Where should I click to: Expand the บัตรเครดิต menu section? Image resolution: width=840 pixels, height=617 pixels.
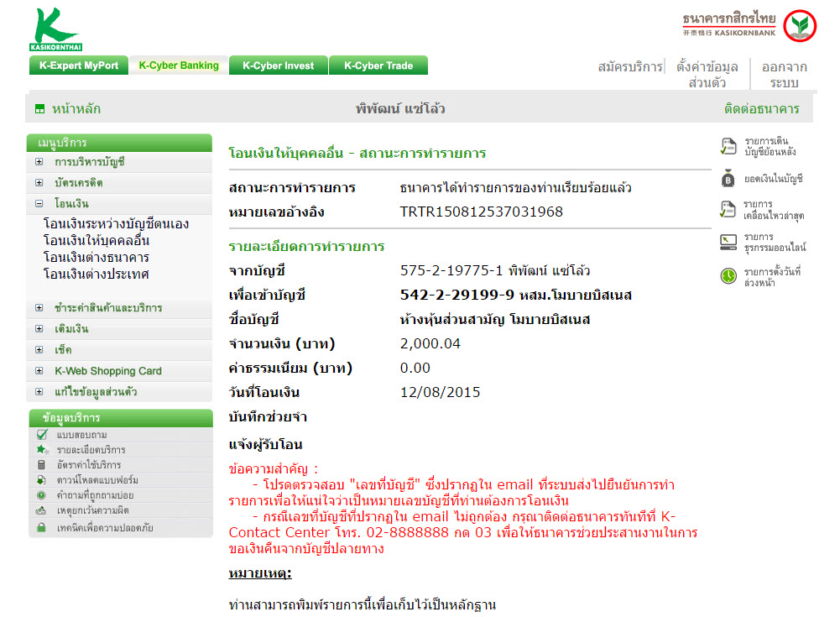[39, 182]
